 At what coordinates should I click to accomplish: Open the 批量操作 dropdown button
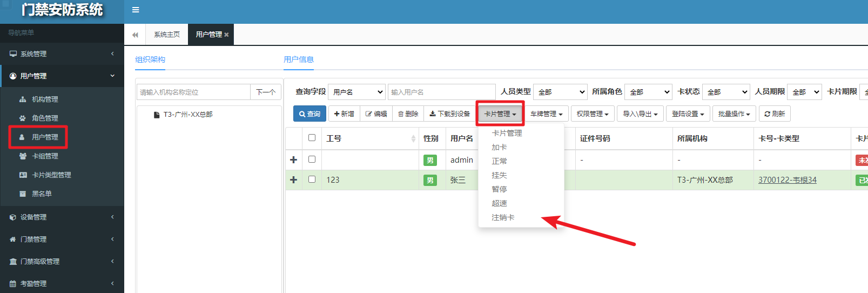coord(734,114)
